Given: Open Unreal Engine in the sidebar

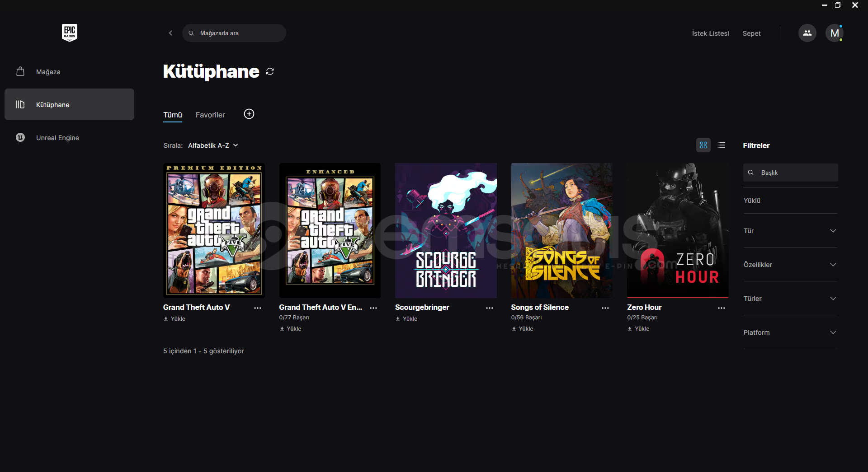Looking at the screenshot, I should coord(69,138).
